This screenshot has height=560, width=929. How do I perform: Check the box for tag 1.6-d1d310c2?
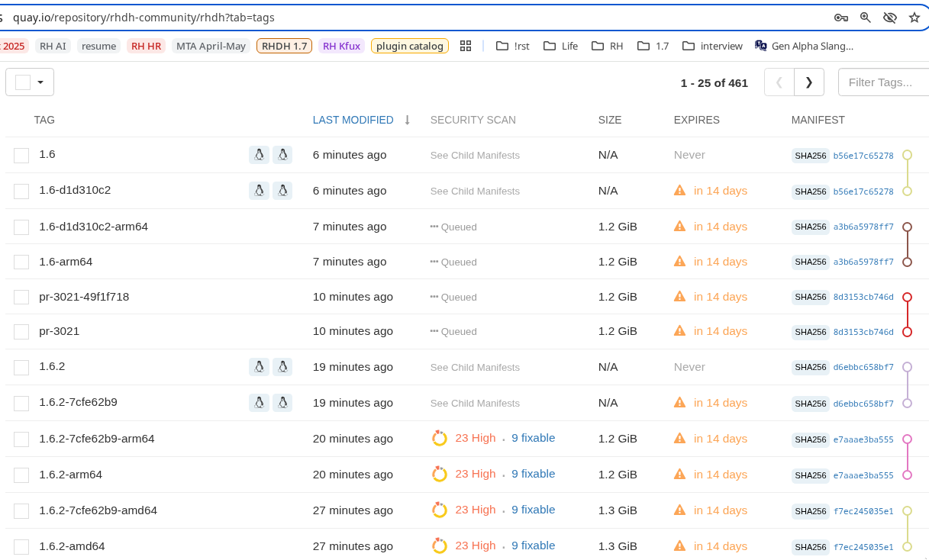pos(21,191)
